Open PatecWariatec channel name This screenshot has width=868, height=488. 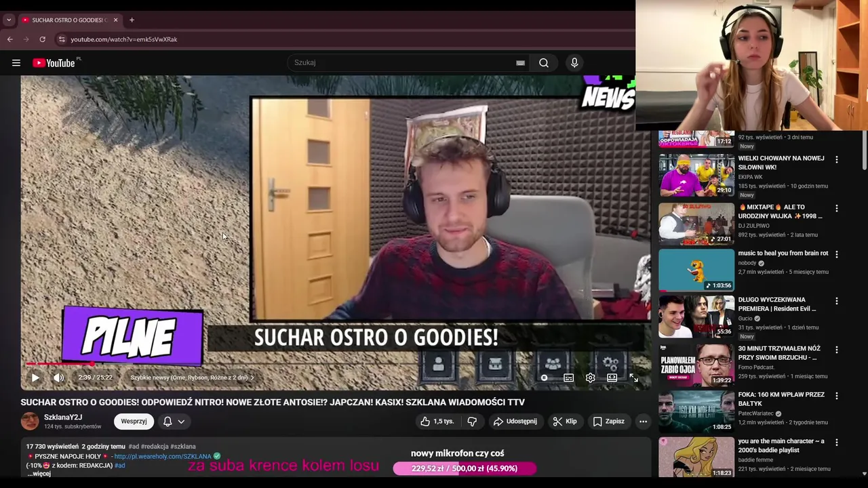click(757, 413)
